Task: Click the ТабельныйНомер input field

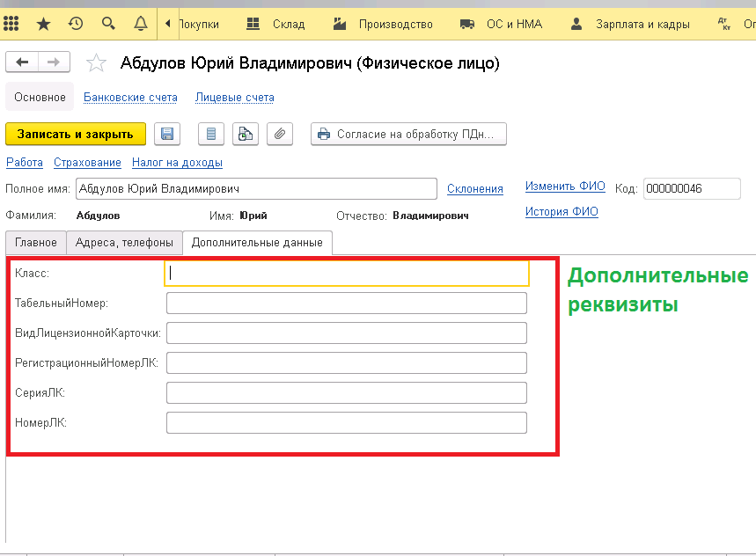Action: [346, 304]
